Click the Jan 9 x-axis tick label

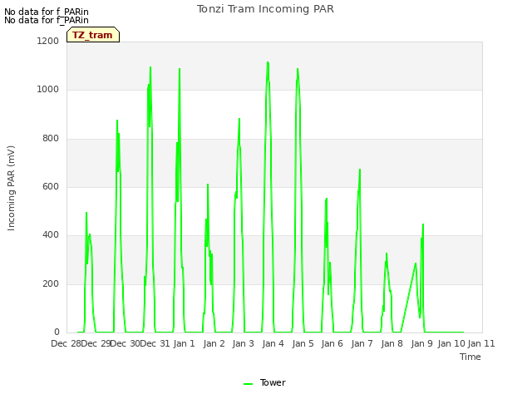tap(421, 343)
